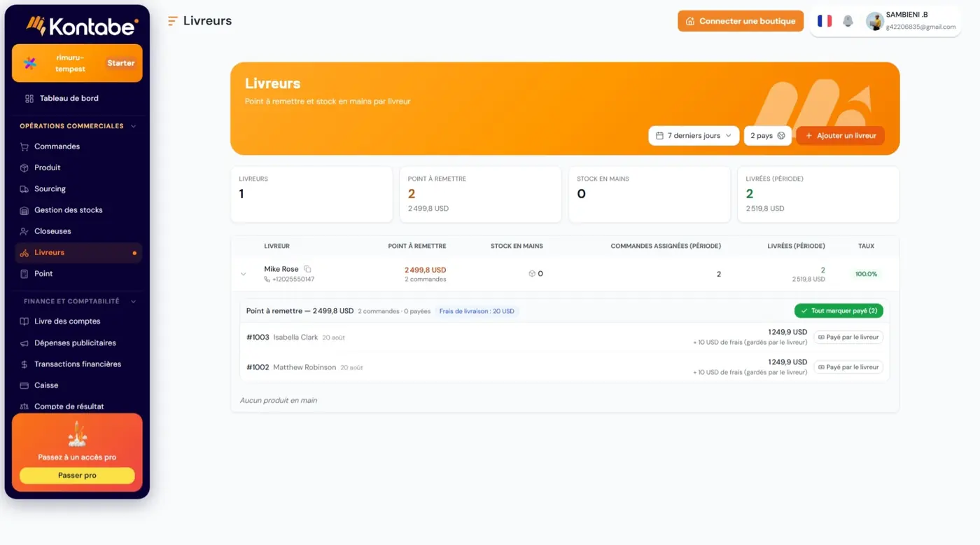Mark order #1002 as Payé par le livreur
This screenshot has width=980, height=545.
[848, 367]
